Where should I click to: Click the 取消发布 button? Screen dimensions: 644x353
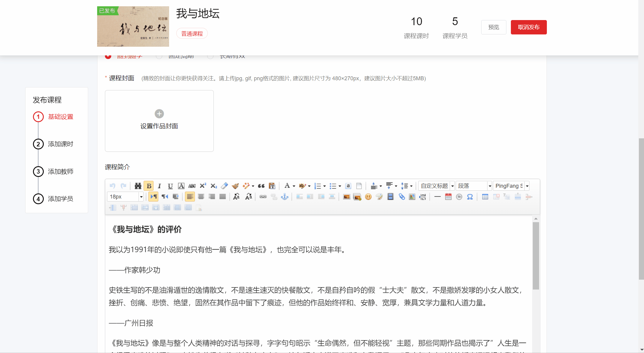click(x=529, y=27)
